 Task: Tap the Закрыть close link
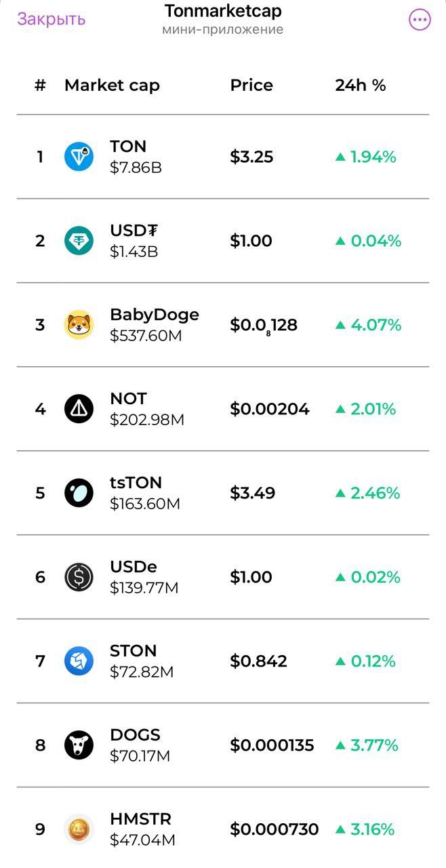[x=52, y=19]
